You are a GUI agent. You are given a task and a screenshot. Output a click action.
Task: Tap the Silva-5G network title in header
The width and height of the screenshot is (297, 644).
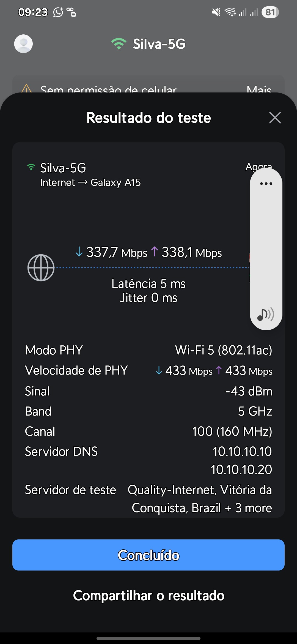click(159, 44)
